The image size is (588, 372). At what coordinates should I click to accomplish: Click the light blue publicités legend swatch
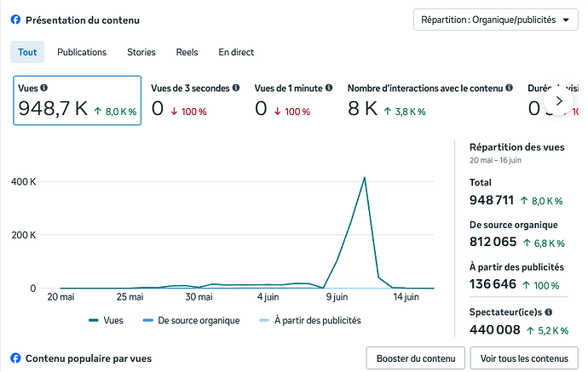264,320
